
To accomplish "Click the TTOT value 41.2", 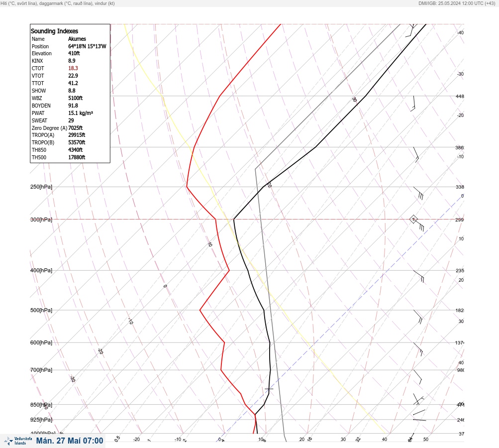I will [73, 83].
